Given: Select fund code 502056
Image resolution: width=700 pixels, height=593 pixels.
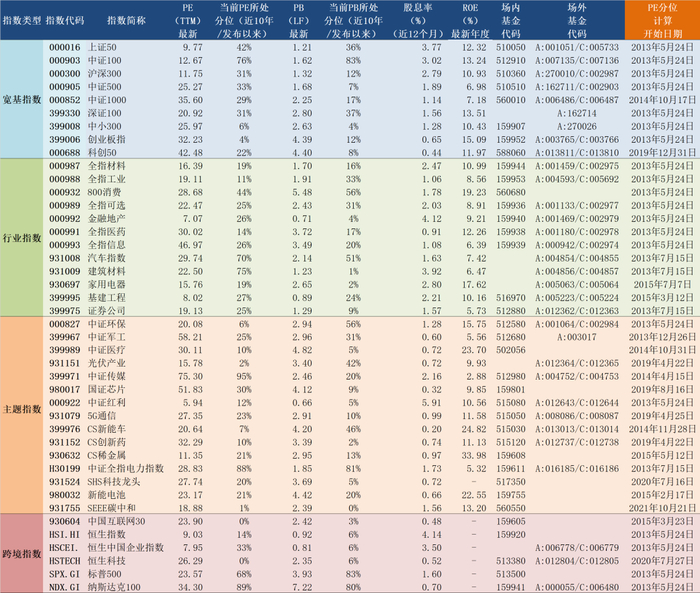Looking at the screenshot, I should click(511, 350).
